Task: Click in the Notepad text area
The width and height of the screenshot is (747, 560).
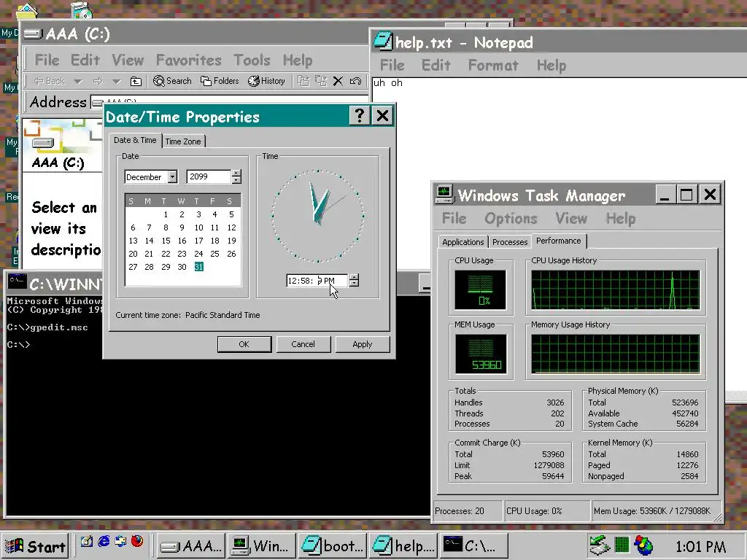Action: [559, 233]
